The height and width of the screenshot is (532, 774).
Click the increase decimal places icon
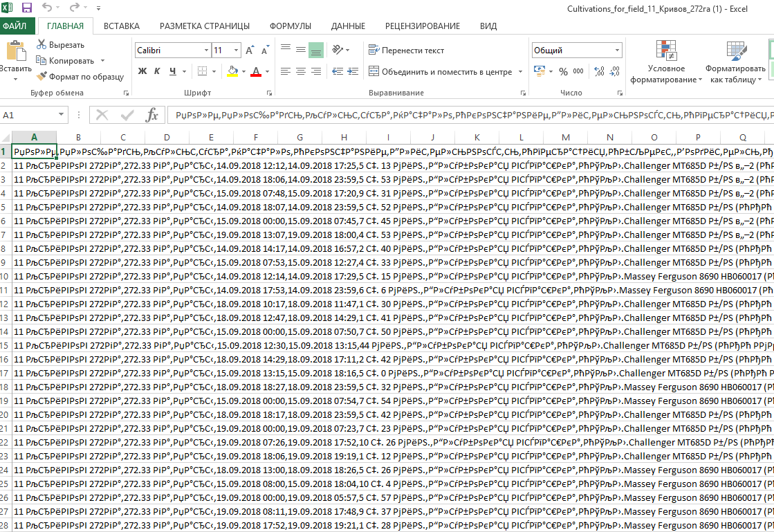(x=599, y=71)
